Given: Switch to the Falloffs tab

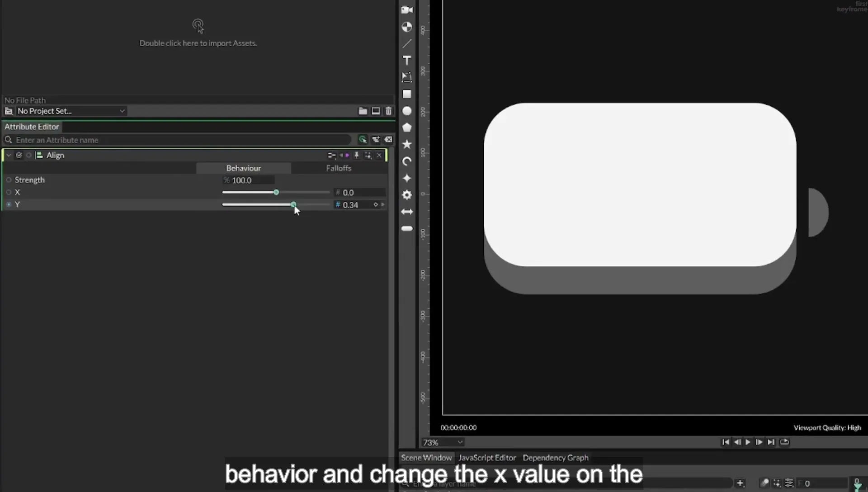Looking at the screenshot, I should click(x=339, y=168).
